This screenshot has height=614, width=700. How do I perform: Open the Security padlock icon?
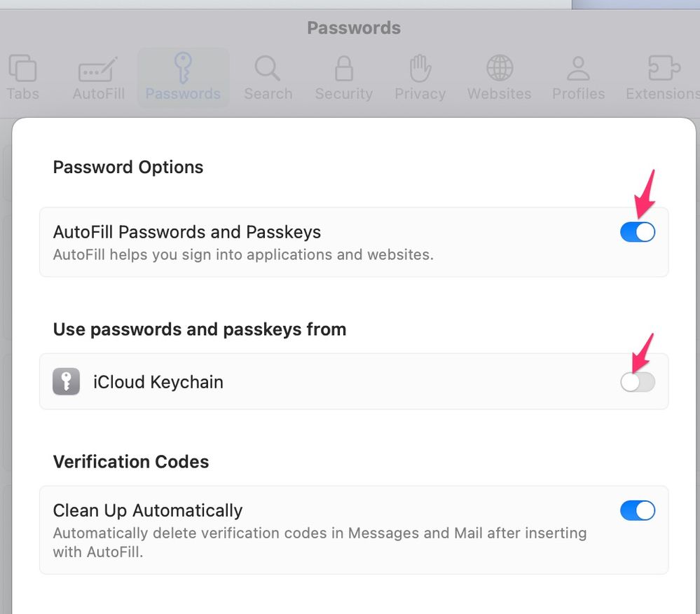[x=343, y=69]
